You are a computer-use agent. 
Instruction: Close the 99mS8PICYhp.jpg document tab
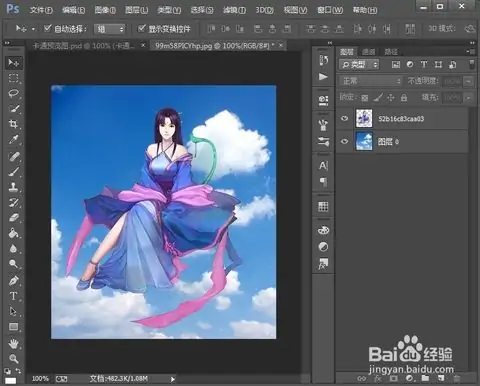[281, 45]
